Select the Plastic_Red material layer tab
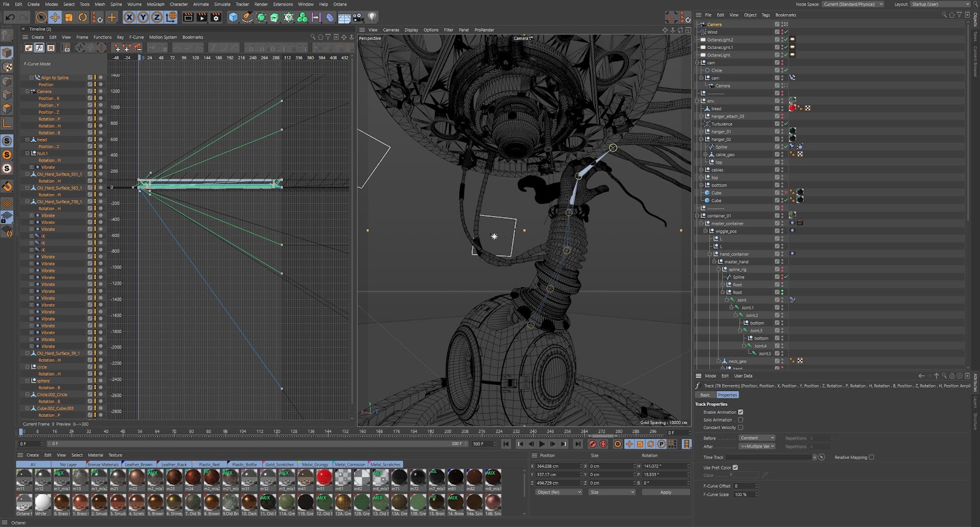Viewport: 980px width, 527px height. coord(209,465)
